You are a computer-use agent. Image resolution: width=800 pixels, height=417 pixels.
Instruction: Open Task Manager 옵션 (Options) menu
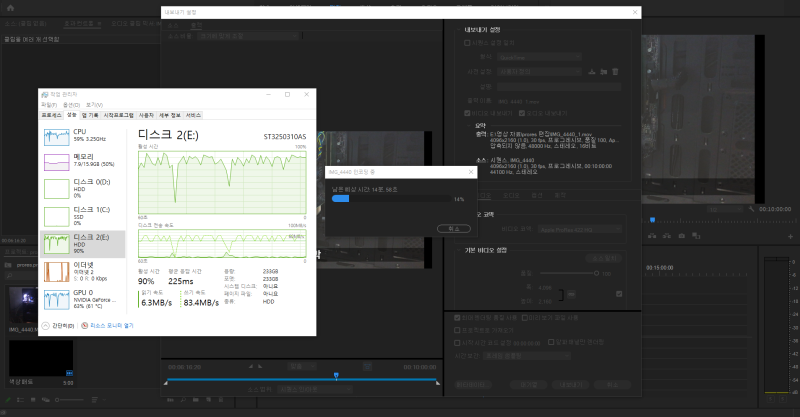pos(71,105)
